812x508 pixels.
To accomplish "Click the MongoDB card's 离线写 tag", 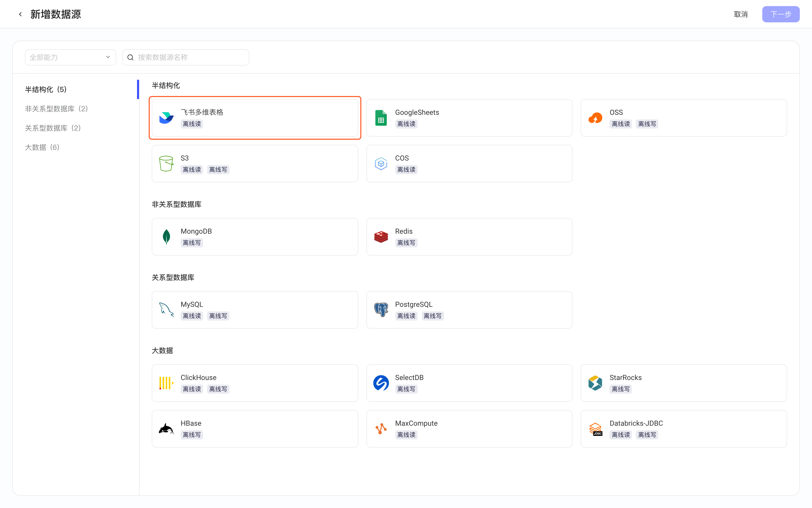I will pos(192,243).
